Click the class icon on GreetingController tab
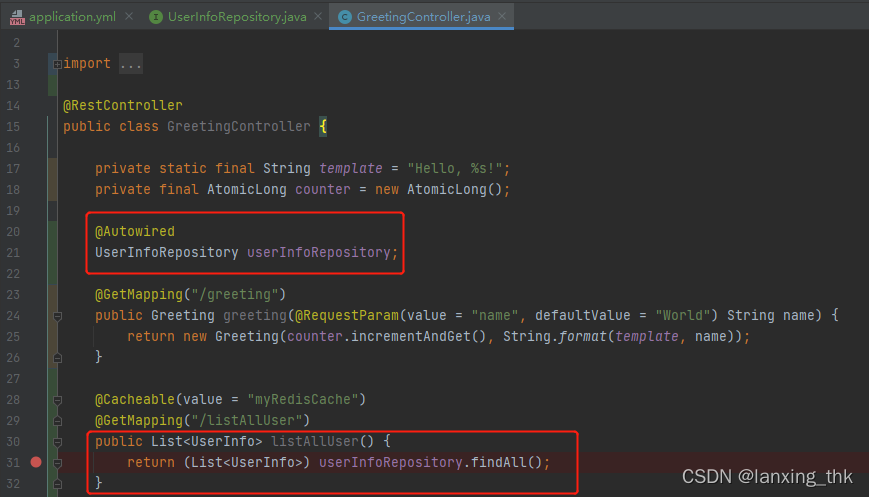The height and width of the screenshot is (497, 869). pos(345,17)
